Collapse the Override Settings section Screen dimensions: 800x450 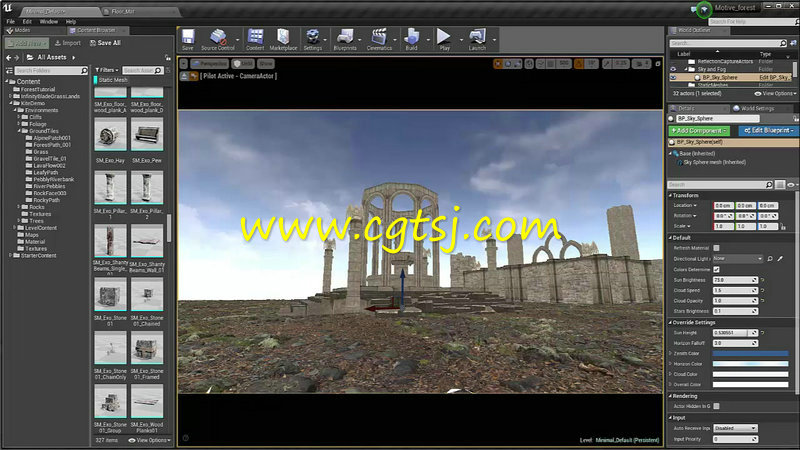(x=670, y=322)
